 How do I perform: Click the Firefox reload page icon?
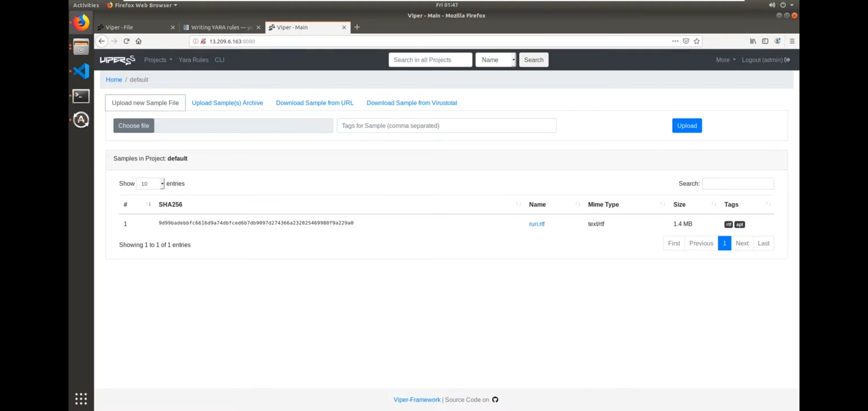point(126,41)
